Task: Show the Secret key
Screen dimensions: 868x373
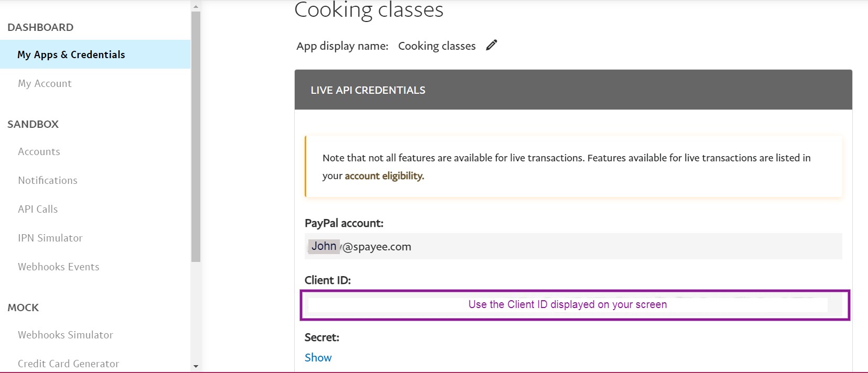Action: click(x=318, y=357)
